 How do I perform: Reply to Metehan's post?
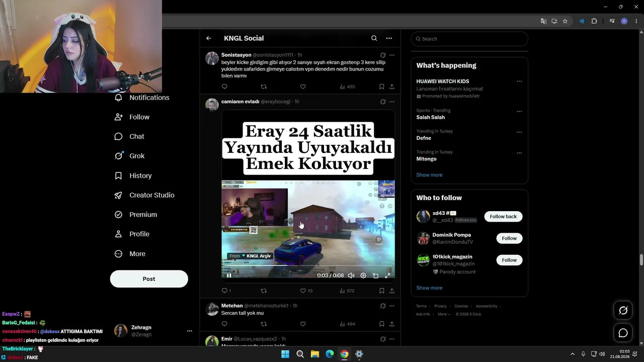coord(224,324)
